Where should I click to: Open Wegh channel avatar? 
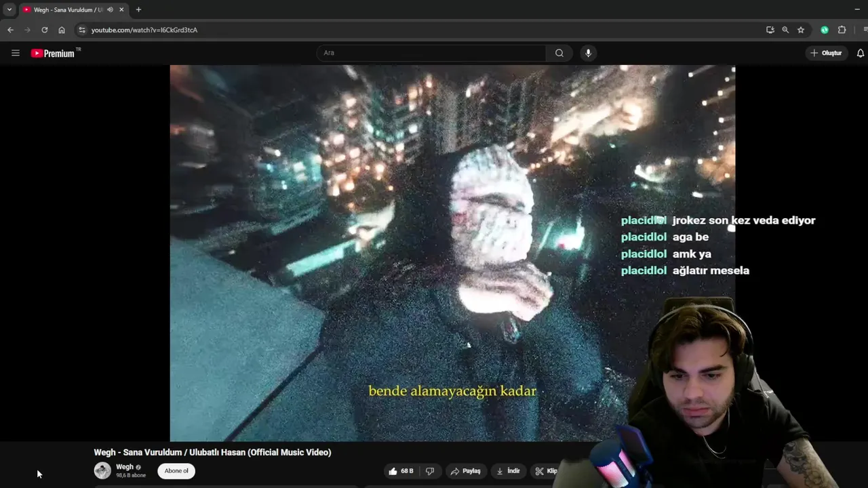[x=102, y=470]
